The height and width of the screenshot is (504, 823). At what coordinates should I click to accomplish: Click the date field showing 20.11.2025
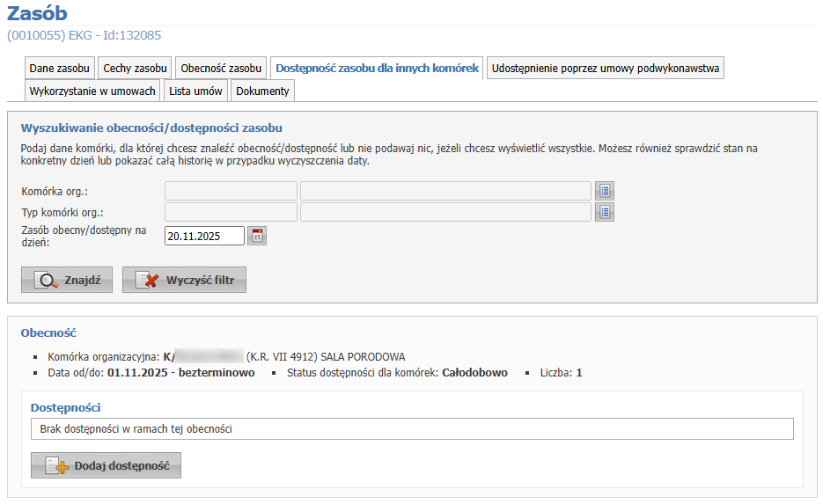204,236
